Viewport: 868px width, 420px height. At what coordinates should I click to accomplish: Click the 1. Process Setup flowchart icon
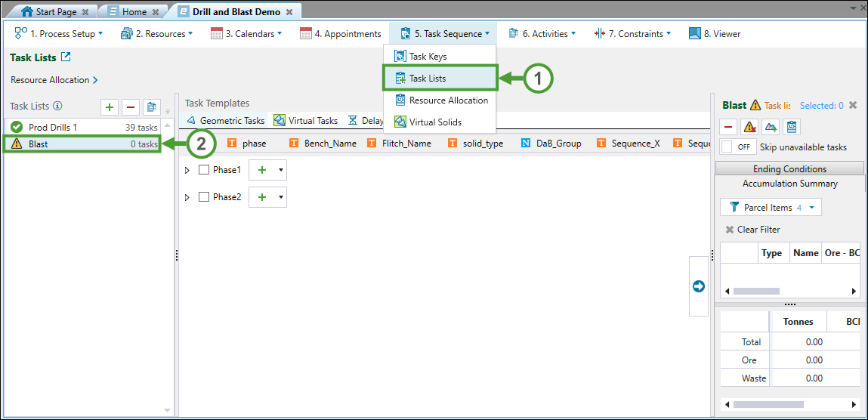click(x=20, y=33)
